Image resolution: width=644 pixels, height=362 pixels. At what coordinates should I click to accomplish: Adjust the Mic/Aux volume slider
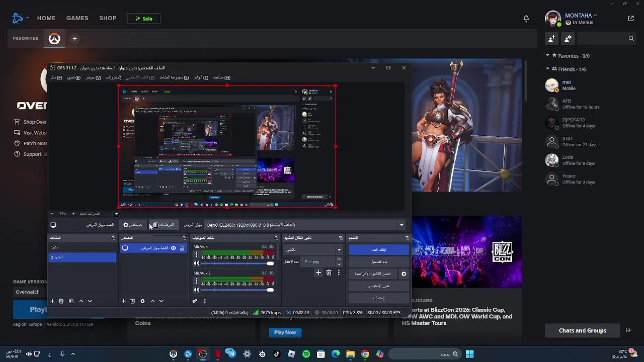[x=237, y=263]
